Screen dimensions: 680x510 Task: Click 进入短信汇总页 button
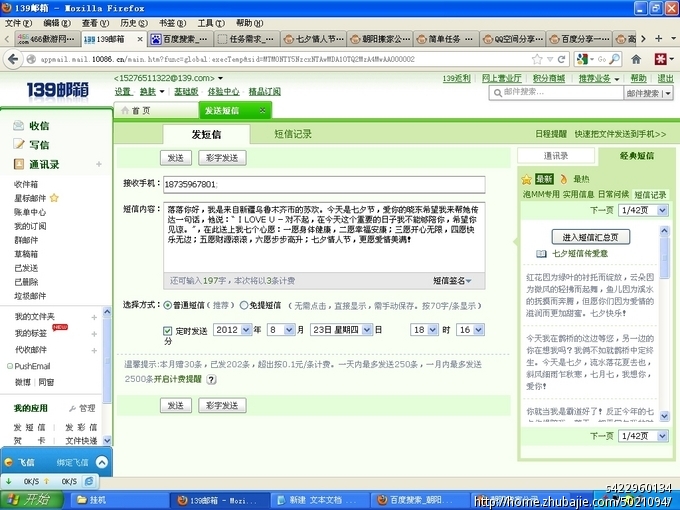[x=590, y=237]
